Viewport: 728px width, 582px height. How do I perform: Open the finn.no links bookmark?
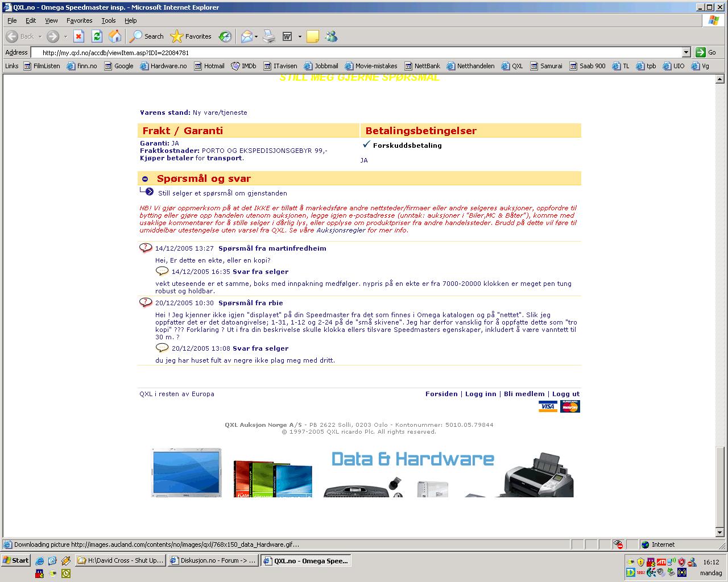point(82,66)
